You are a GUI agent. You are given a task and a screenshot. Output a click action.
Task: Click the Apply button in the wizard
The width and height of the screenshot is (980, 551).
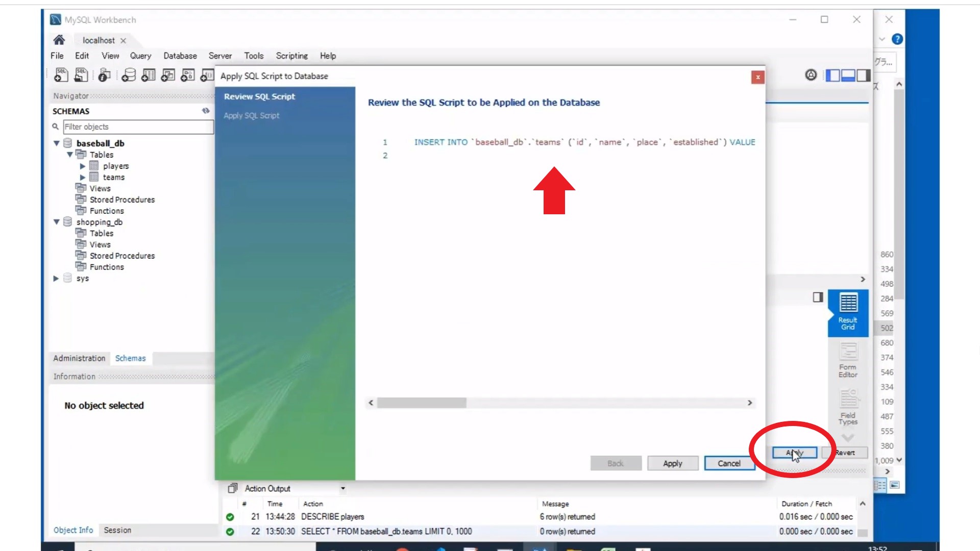[672, 463]
